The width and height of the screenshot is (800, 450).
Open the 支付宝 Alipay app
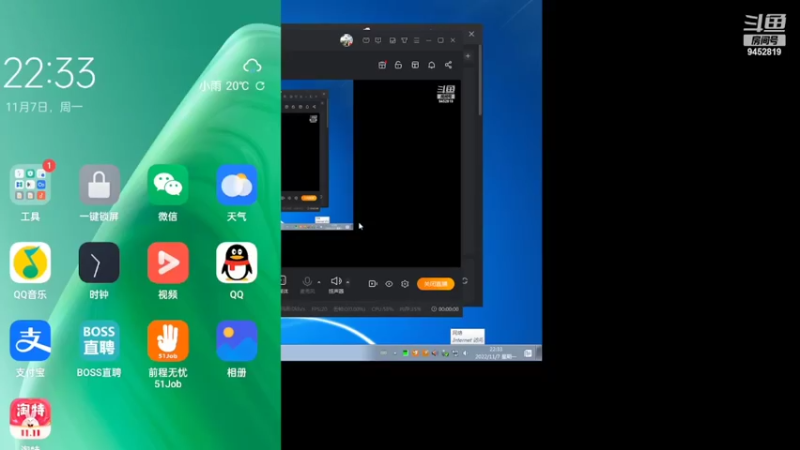tap(30, 341)
